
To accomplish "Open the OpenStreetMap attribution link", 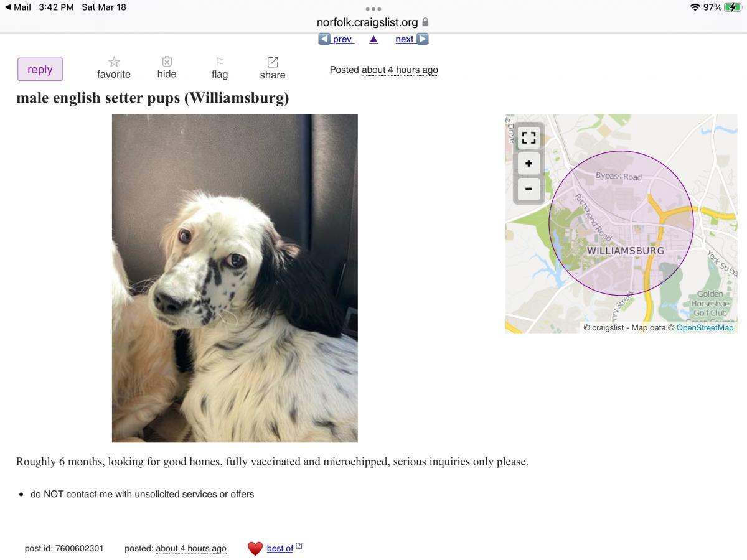I will point(705,327).
